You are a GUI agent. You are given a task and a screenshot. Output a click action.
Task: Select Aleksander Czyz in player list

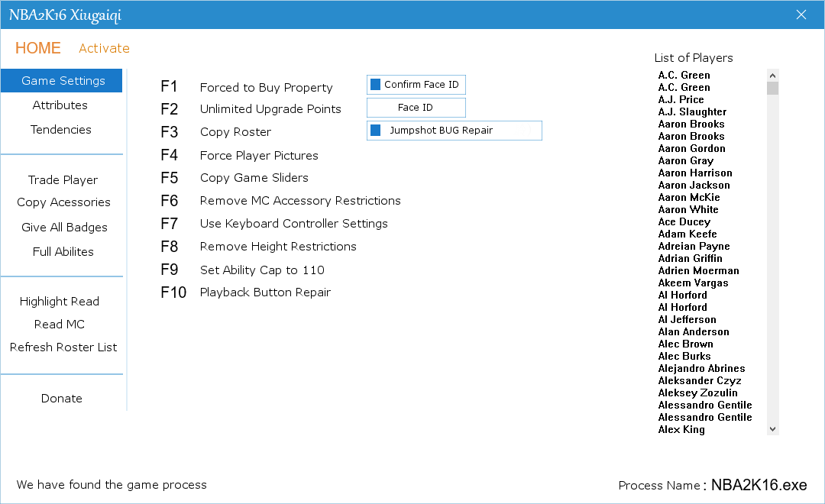coord(699,380)
